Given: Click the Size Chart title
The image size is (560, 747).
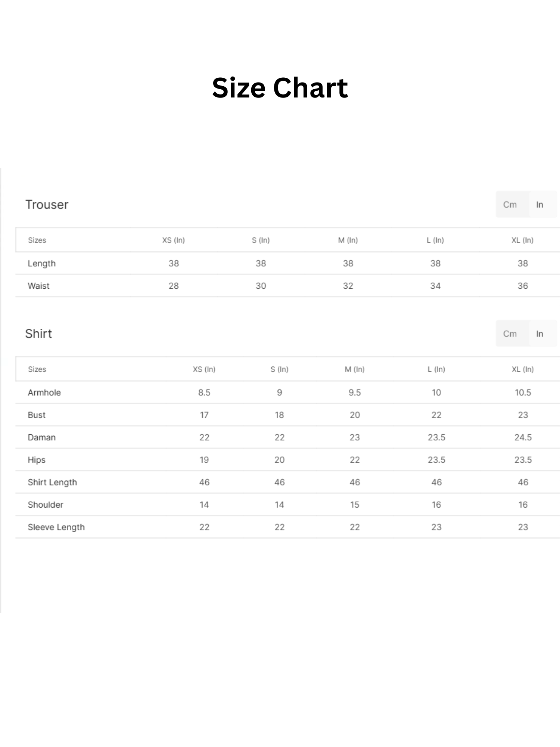Looking at the screenshot, I should click(280, 88).
